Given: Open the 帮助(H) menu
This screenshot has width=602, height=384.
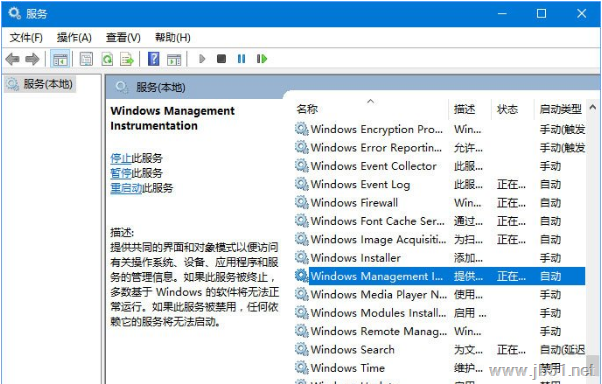Looking at the screenshot, I should point(172,38).
